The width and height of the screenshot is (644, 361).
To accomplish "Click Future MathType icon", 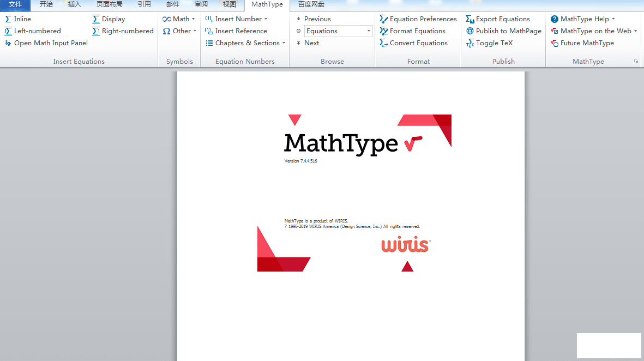I will coord(555,43).
